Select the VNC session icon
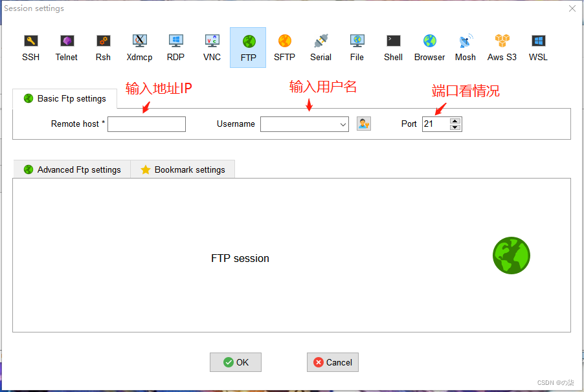This screenshot has width=584, height=392. [212, 45]
